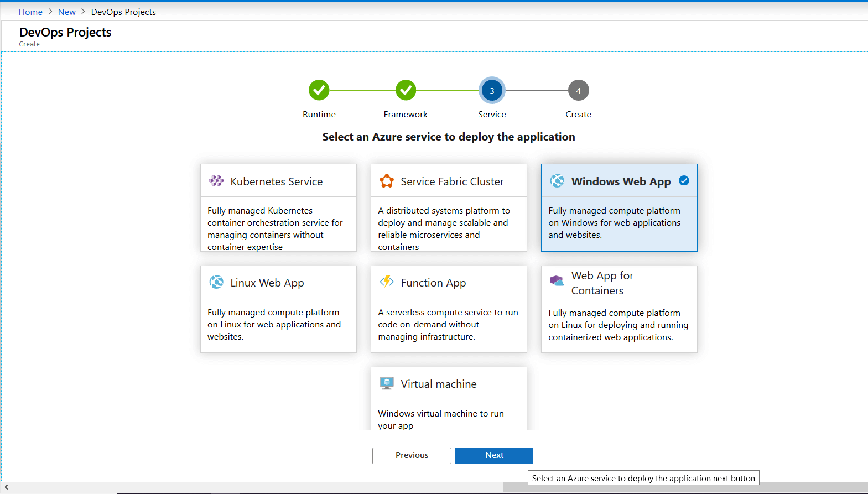Click the step 3 Service circle

(492, 90)
